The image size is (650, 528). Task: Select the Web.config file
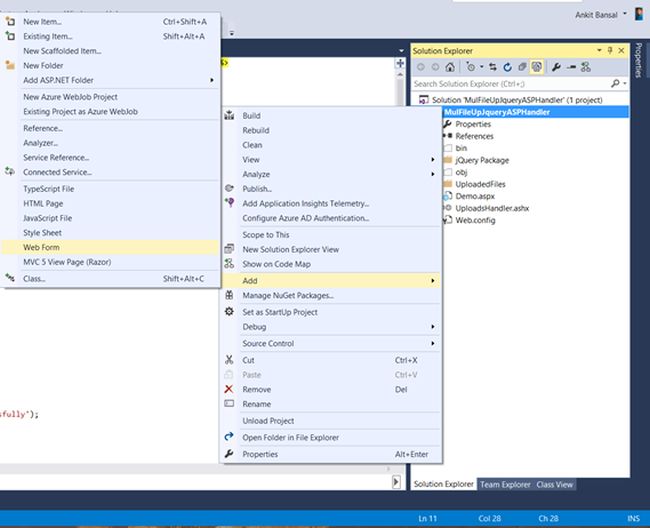475,220
